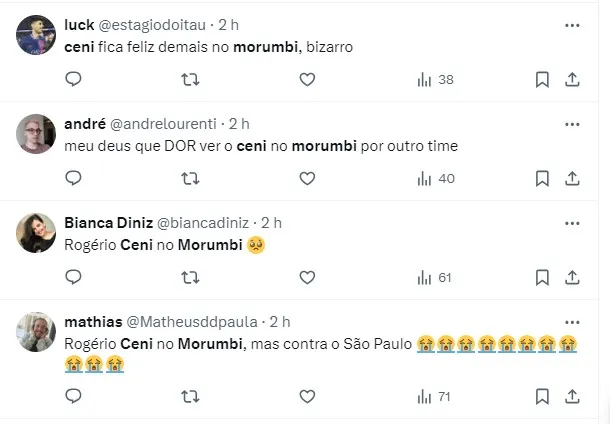This screenshot has width=610, height=424.
Task: Open the @biancadiniz profile link
Action: 203,223
